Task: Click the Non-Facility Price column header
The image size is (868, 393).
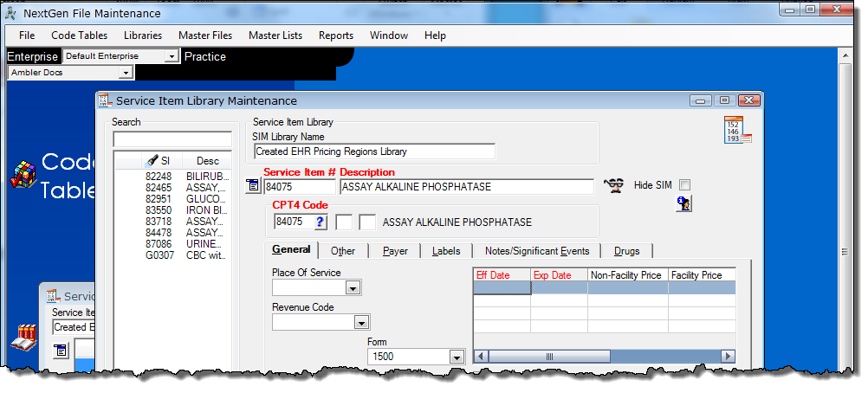Action: (x=628, y=275)
